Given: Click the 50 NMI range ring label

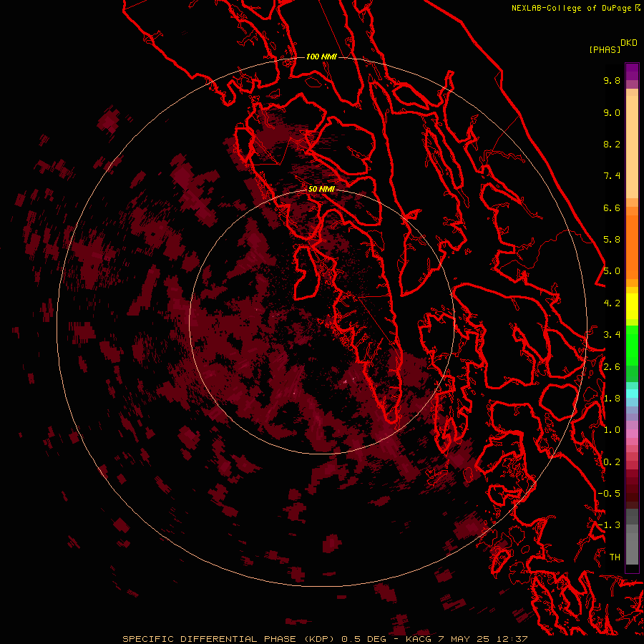Looking at the screenshot, I should pyautogui.click(x=321, y=189).
